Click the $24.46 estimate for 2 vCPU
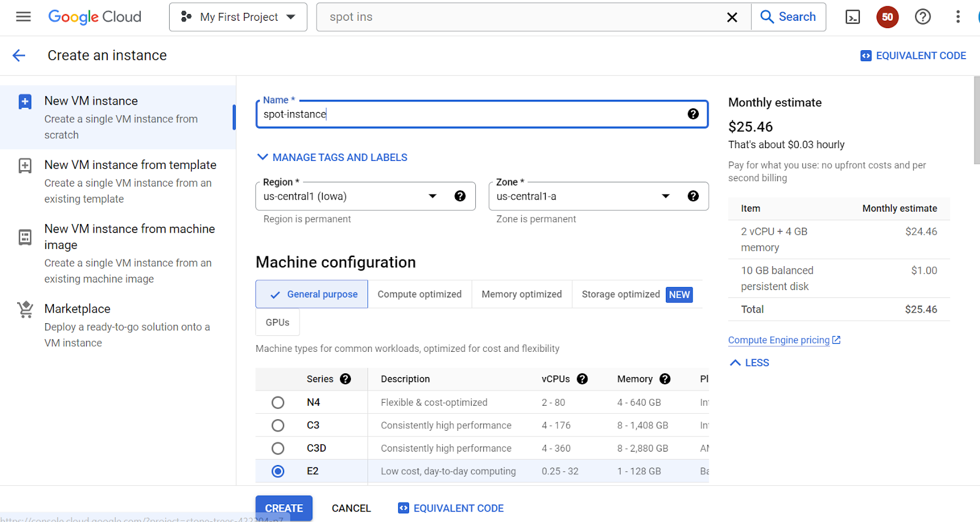The width and height of the screenshot is (980, 522). [921, 231]
